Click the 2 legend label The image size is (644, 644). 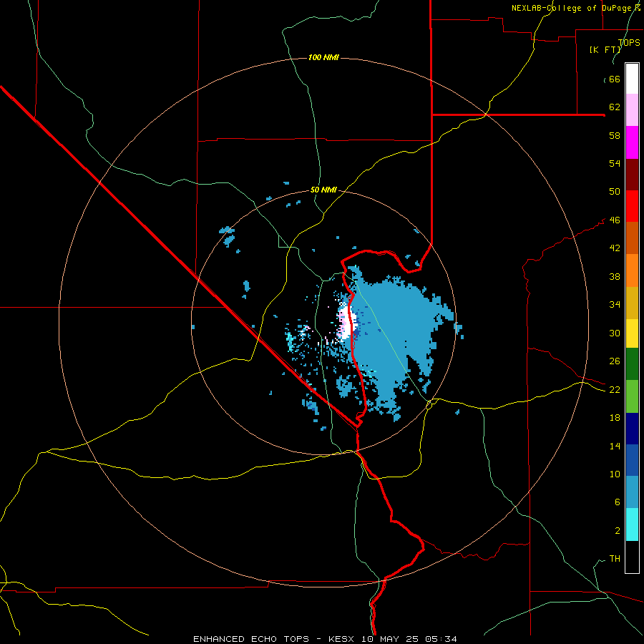coord(618,531)
